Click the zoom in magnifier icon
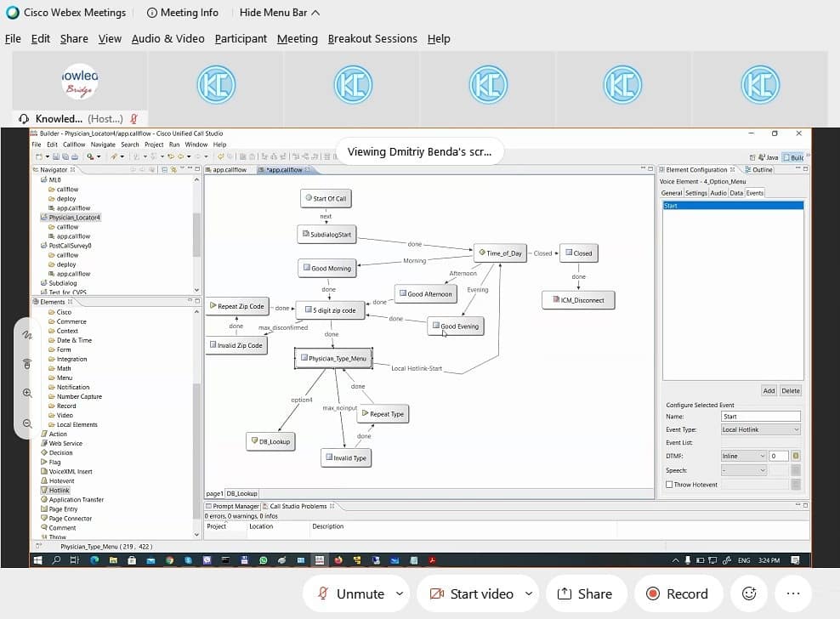 point(27,393)
